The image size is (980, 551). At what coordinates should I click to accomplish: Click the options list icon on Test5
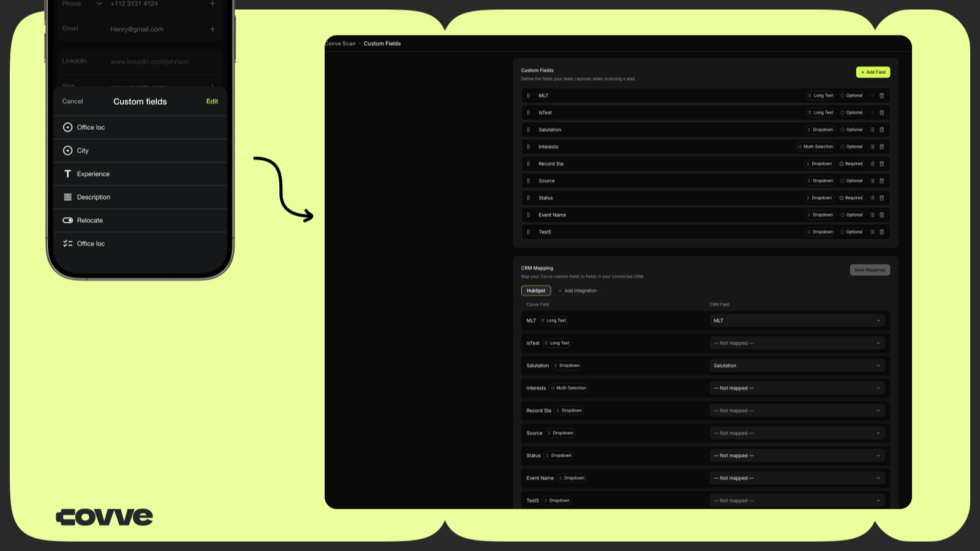(x=873, y=232)
